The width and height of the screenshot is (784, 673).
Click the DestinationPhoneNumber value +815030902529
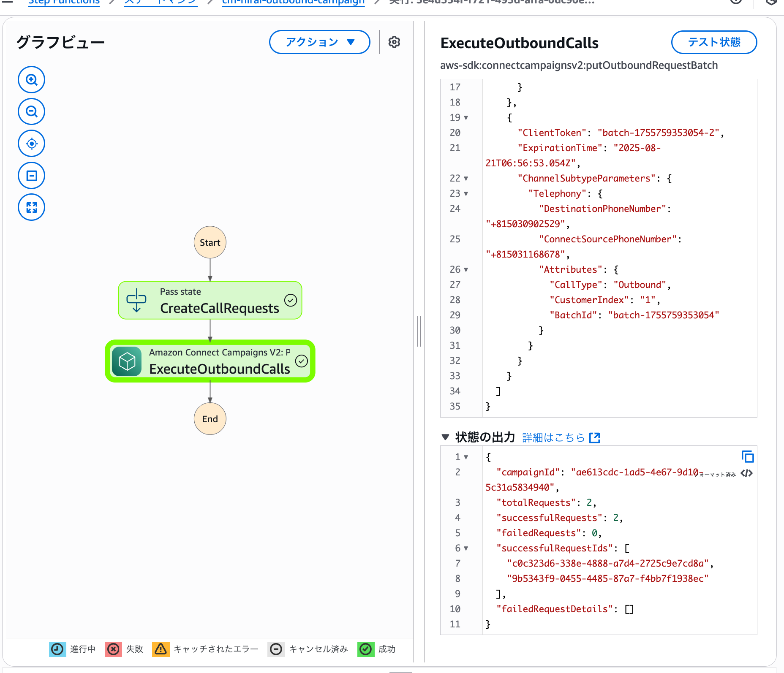pos(525,224)
